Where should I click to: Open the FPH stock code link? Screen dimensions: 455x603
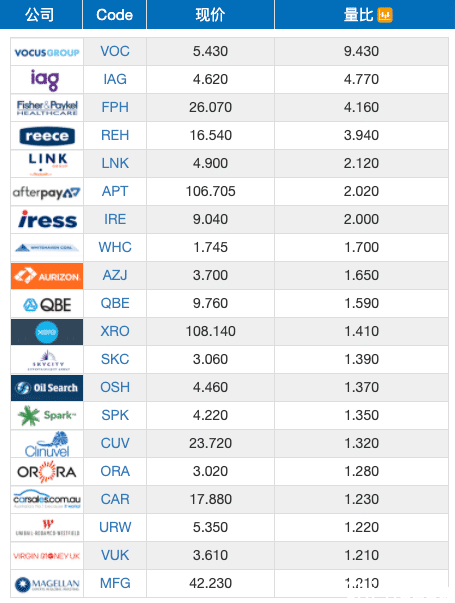(115, 107)
